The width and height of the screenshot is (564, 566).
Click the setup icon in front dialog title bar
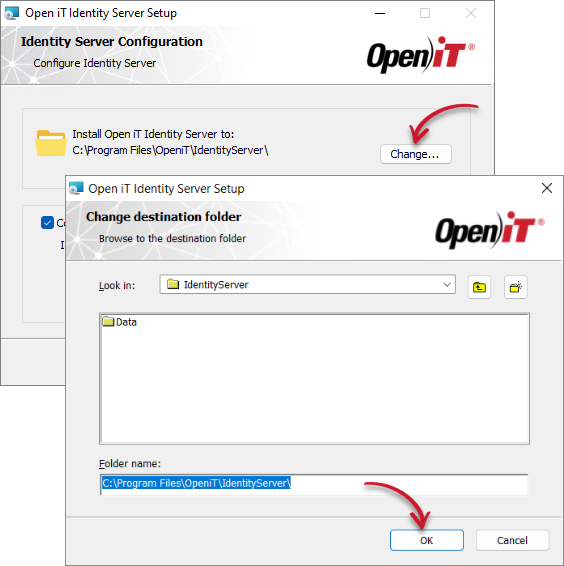point(76,188)
